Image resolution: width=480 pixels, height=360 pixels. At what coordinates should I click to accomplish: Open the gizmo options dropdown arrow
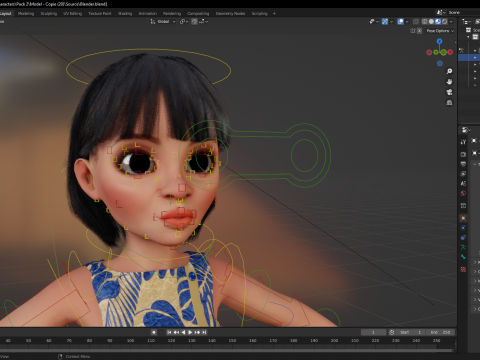click(x=391, y=22)
